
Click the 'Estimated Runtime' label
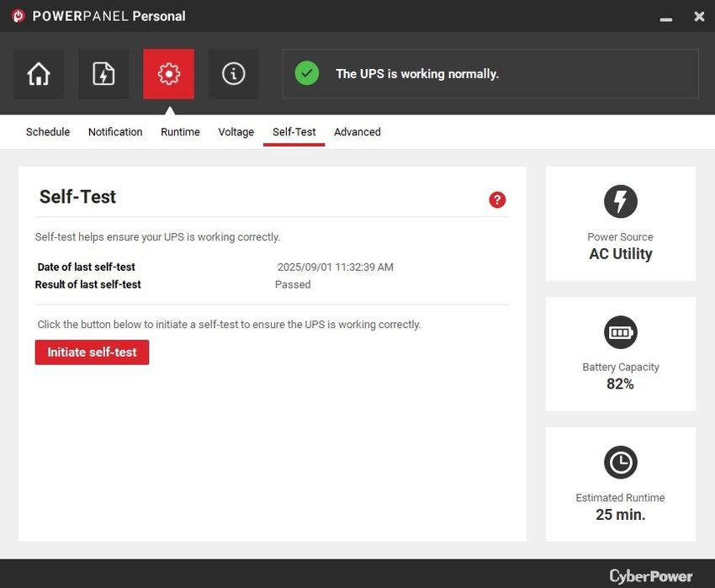(620, 498)
